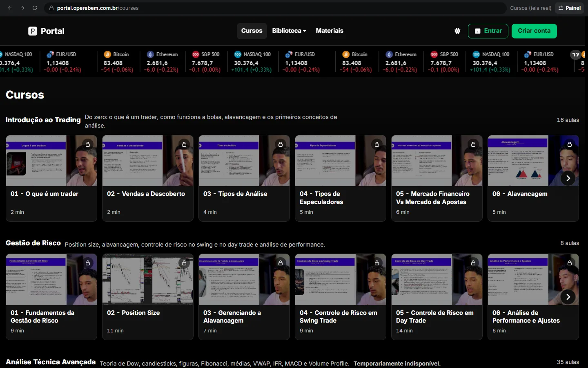The width and height of the screenshot is (588, 368).
Task: Click the lock icon on Tipos de Análise
Action: click(x=281, y=144)
